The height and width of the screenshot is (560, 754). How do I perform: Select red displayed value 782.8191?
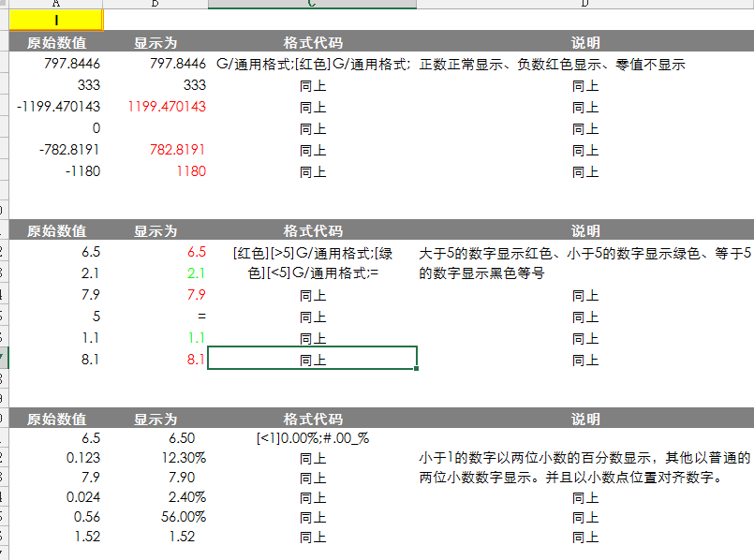point(177,150)
